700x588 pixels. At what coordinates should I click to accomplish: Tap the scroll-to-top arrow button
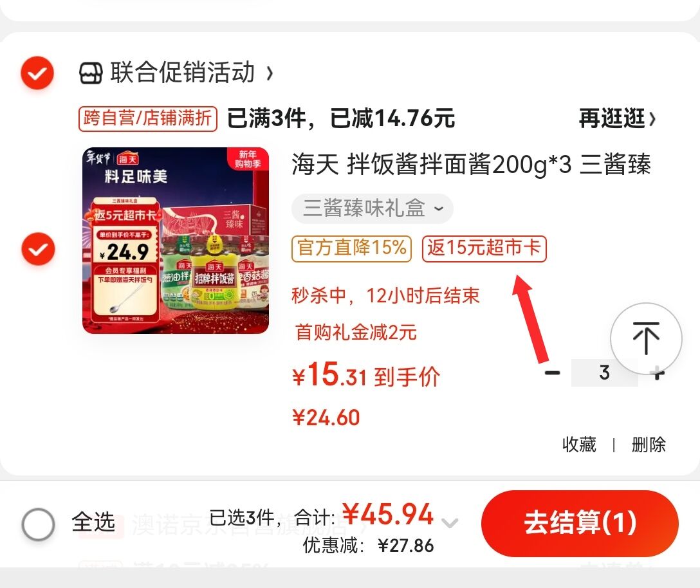pos(645,338)
